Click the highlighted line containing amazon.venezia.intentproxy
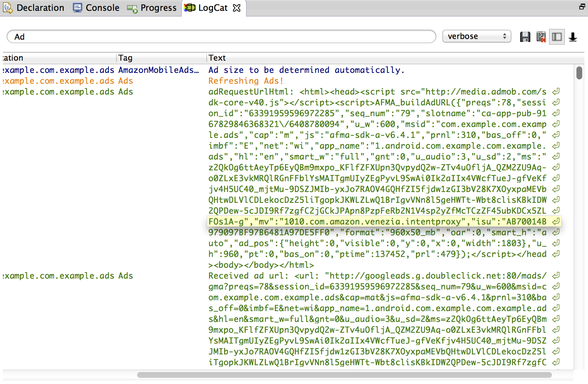The width and height of the screenshot is (588, 384). pyautogui.click(x=377, y=222)
